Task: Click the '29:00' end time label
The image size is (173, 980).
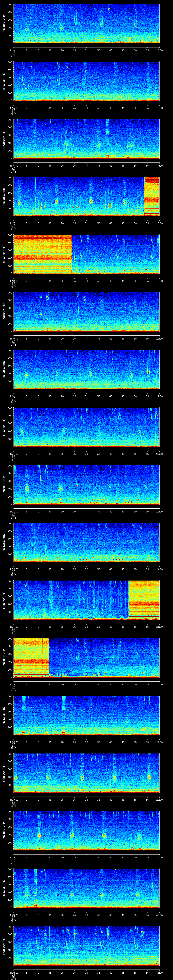Action: click(160, 858)
